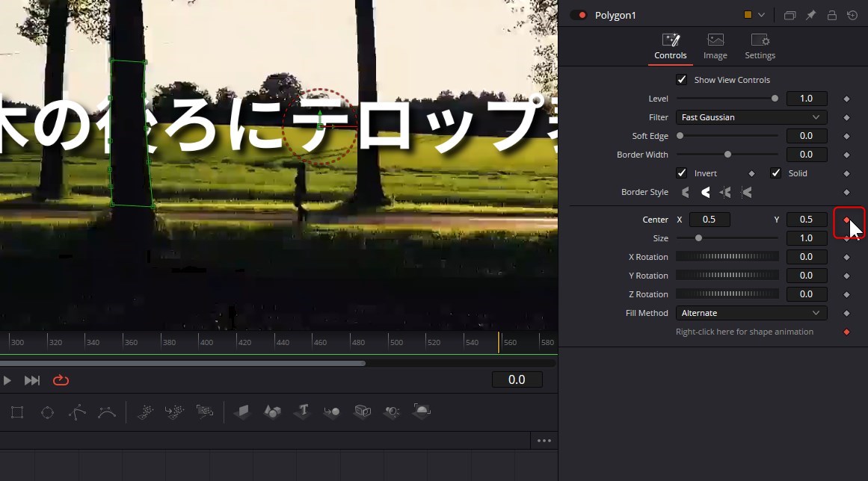The height and width of the screenshot is (481, 868).
Task: Open the node version color dropdown
Action: pos(763,15)
